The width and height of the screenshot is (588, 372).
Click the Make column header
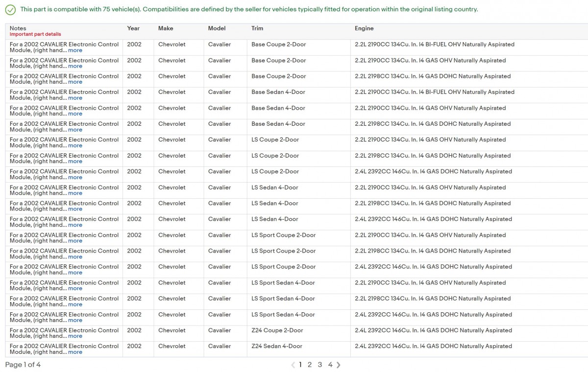[x=166, y=28]
